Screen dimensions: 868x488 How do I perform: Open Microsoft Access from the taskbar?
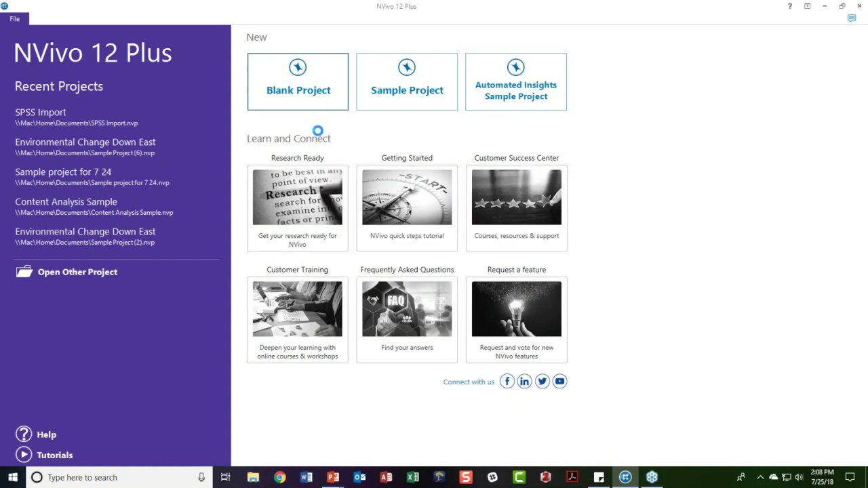(386, 477)
